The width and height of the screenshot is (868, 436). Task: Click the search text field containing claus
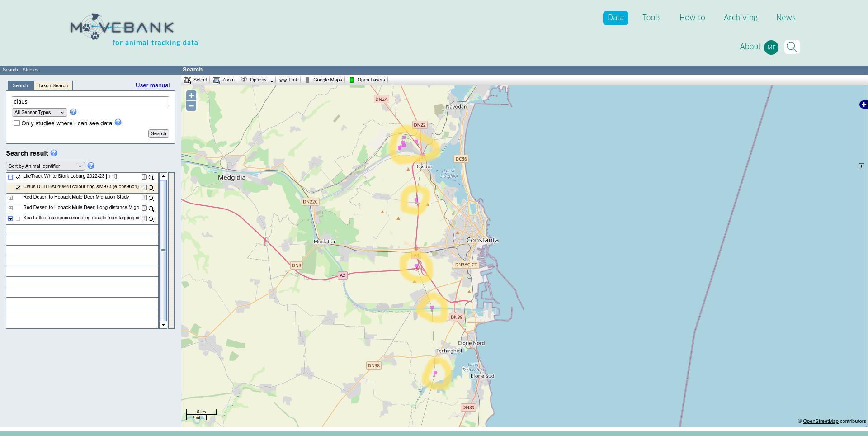point(90,102)
